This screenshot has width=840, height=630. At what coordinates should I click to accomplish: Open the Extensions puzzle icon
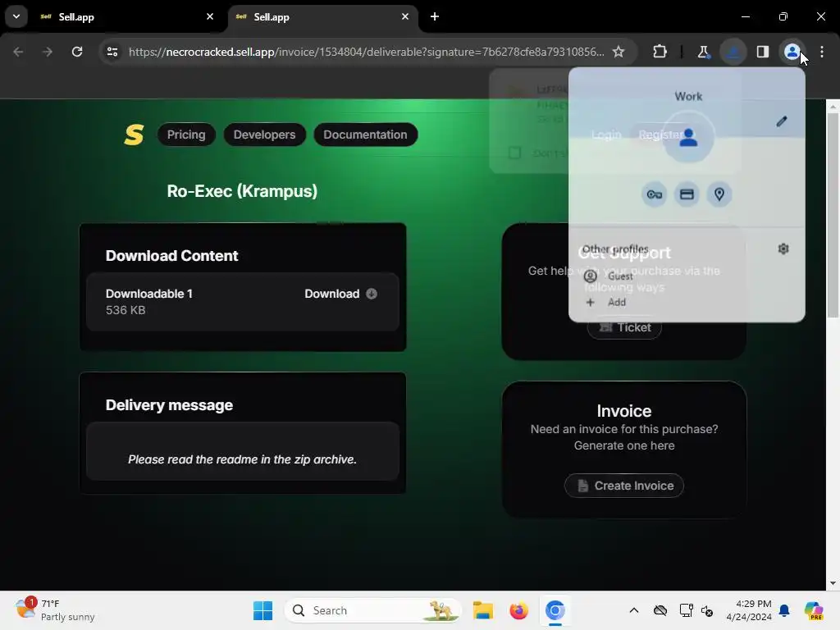pyautogui.click(x=660, y=52)
